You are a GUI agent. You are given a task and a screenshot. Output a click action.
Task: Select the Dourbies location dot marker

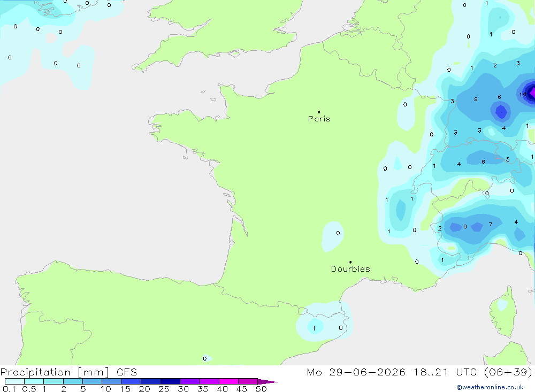click(x=350, y=262)
